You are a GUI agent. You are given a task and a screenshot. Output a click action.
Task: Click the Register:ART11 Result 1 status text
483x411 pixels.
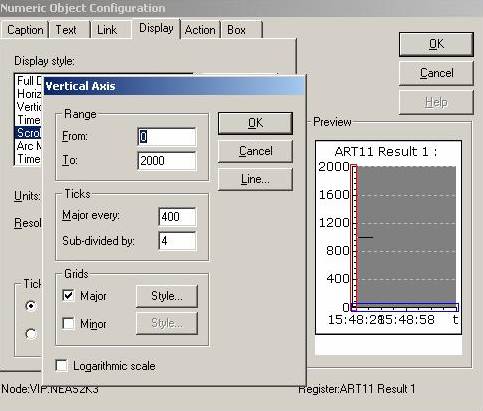tap(357, 389)
